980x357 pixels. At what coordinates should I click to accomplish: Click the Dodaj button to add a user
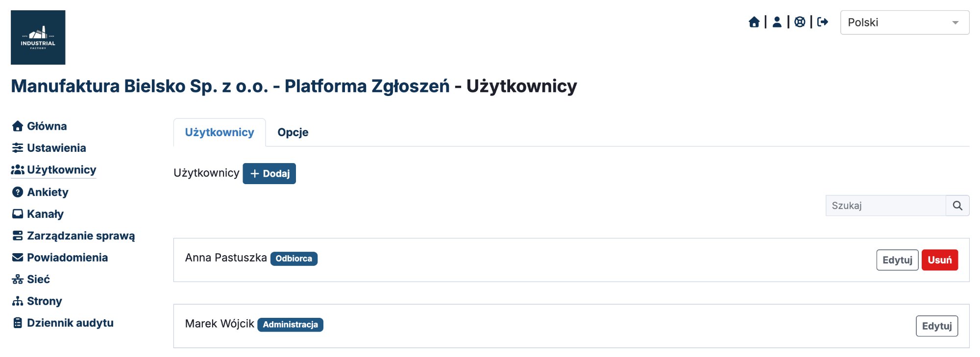(x=269, y=173)
